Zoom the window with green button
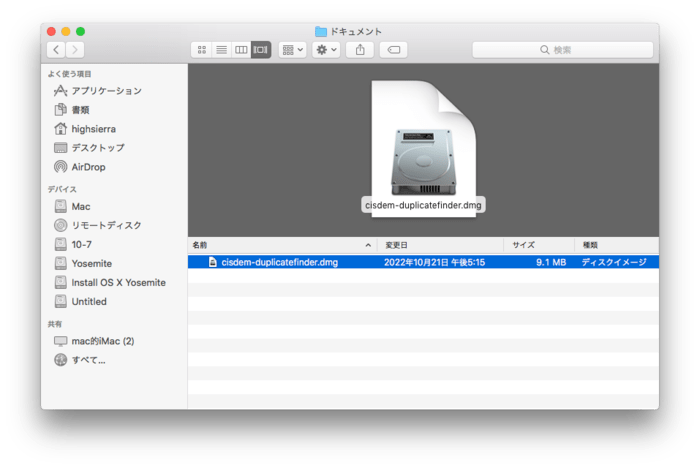Image resolution: width=700 pixels, height=468 pixels. (x=80, y=31)
